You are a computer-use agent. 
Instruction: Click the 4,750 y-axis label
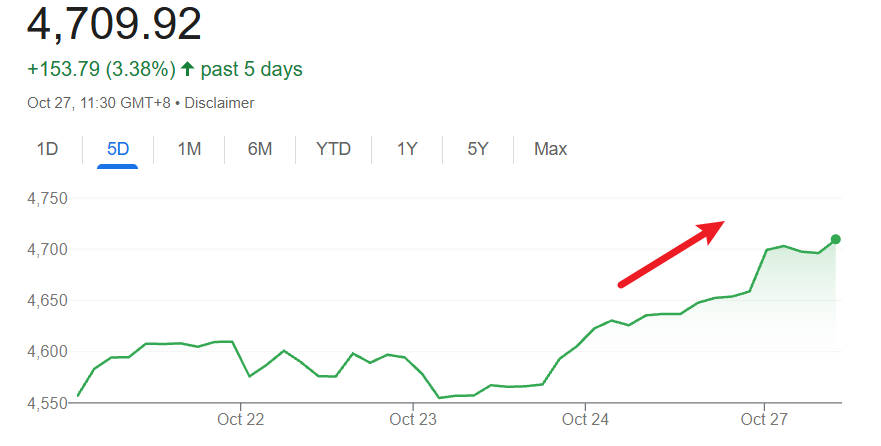pyautogui.click(x=47, y=199)
